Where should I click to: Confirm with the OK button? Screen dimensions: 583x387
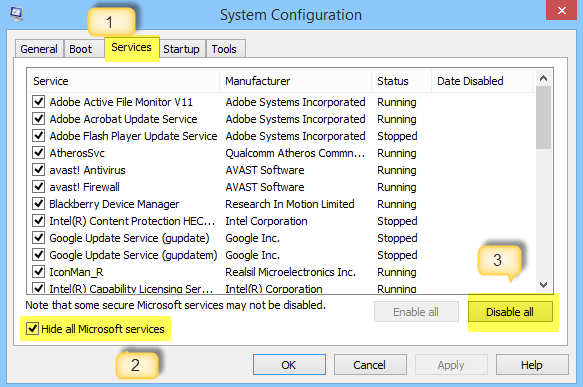289,365
